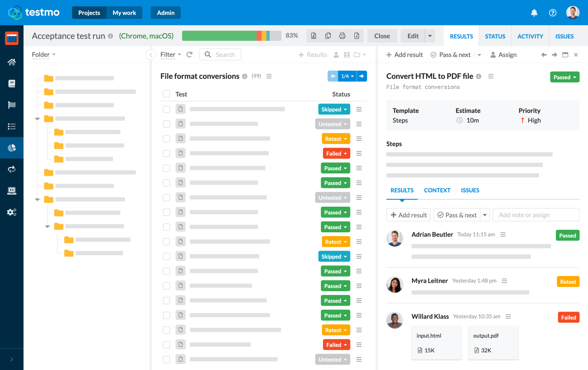Open the list icon in sidebar
This screenshot has width=588, height=370.
coord(12,126)
